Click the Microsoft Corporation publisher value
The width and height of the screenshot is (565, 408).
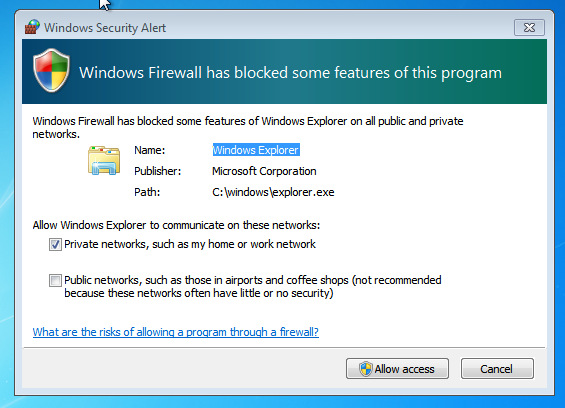(x=264, y=171)
